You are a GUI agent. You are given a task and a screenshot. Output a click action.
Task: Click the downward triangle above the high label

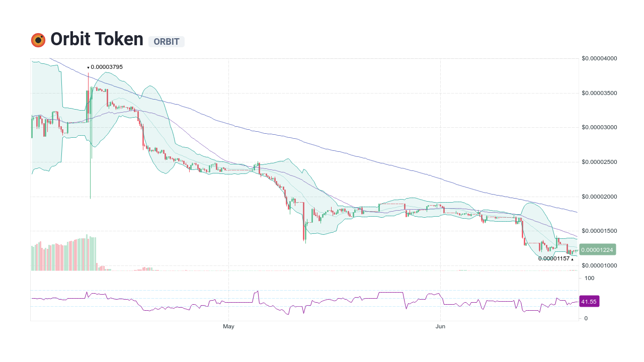point(89,67)
